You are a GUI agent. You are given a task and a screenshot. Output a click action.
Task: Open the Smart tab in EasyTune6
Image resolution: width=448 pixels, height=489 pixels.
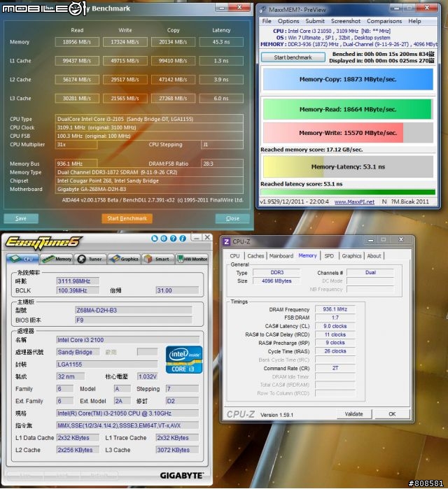(157, 259)
